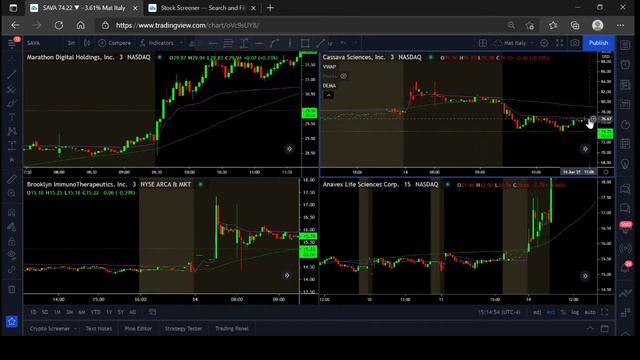Select the Zoom In tool in left toolbar

point(12,193)
